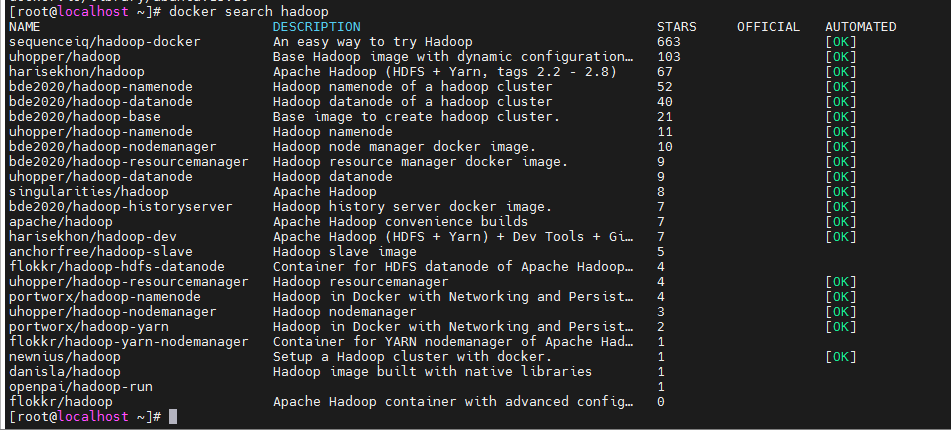
Task: Click the description 'Hadoop slave image'
Action: pyautogui.click(x=345, y=251)
